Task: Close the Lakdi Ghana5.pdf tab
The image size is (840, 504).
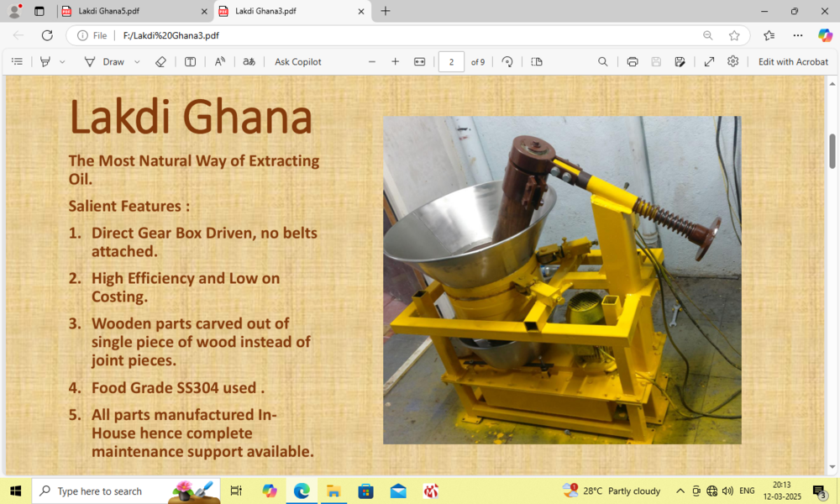Action: pos(204,11)
